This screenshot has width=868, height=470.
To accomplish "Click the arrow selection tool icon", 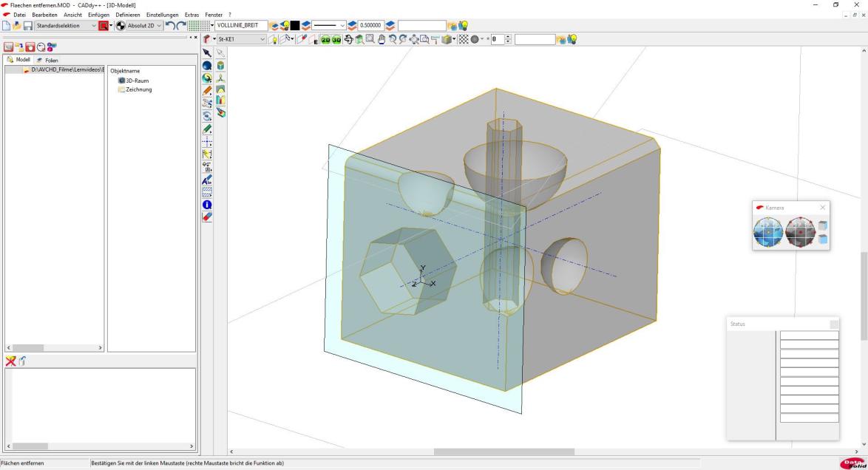I will [208, 53].
